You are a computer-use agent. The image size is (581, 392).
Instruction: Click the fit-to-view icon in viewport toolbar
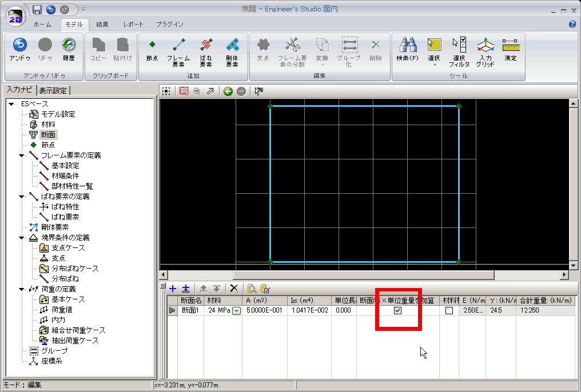[166, 91]
